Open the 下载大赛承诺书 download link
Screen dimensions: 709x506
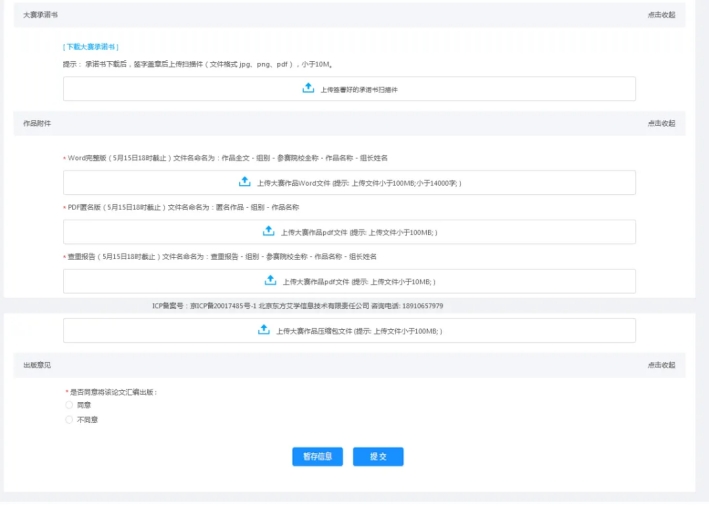(x=90, y=47)
